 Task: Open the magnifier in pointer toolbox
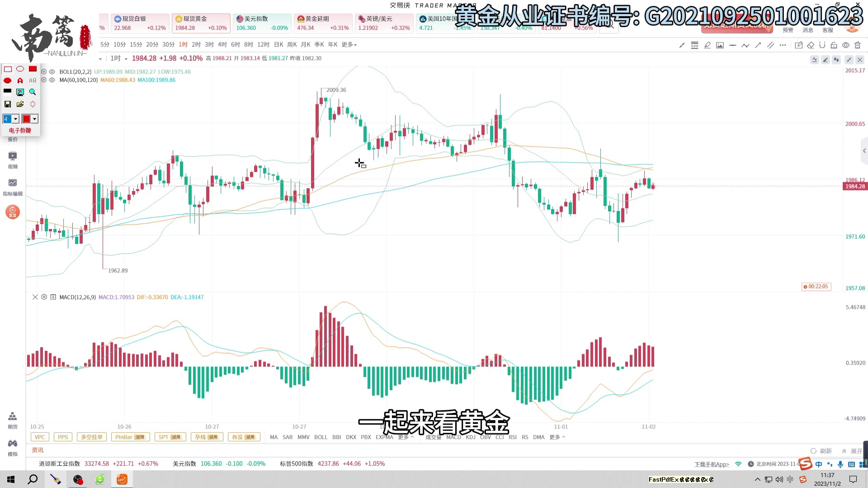(33, 92)
